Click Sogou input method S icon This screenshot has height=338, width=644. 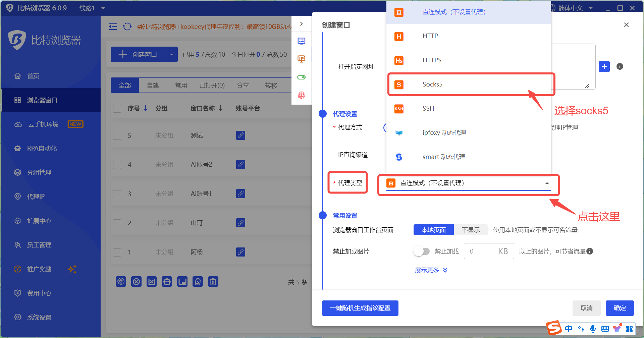coord(554,328)
